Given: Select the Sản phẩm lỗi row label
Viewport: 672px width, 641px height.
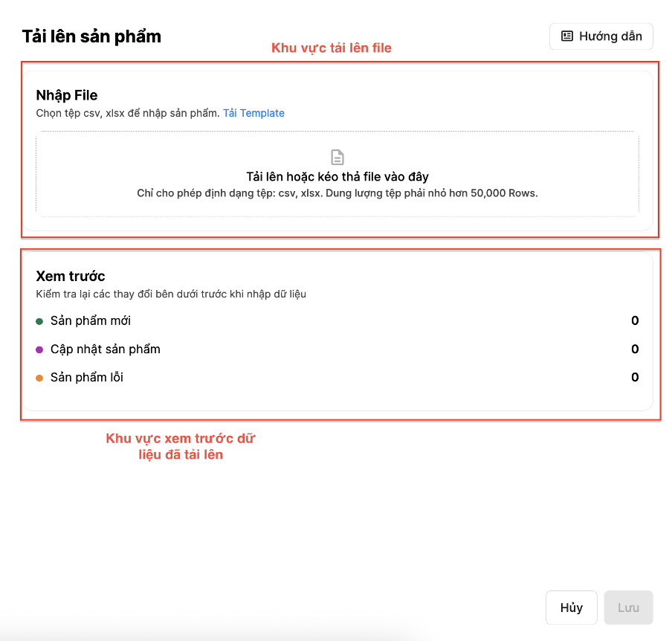Looking at the screenshot, I should click(87, 377).
